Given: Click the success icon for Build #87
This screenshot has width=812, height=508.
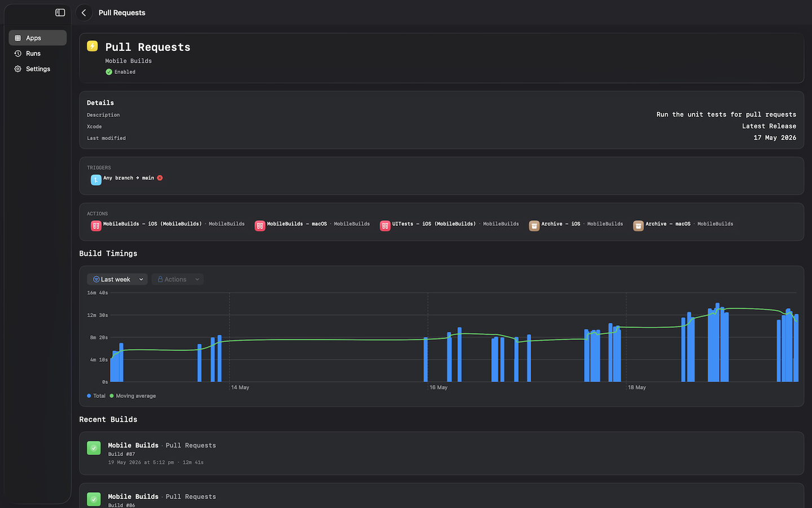Looking at the screenshot, I should coord(94,448).
